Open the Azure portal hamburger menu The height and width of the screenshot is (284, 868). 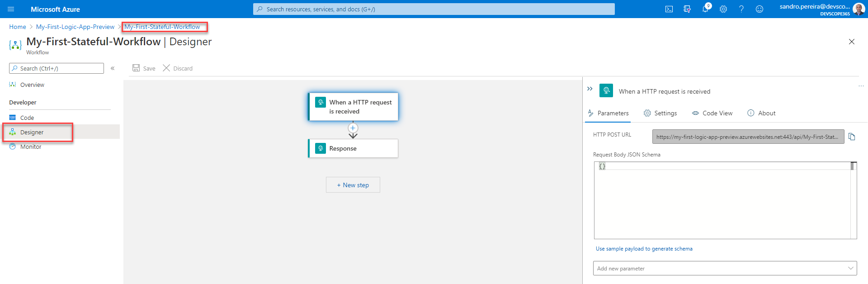point(11,9)
